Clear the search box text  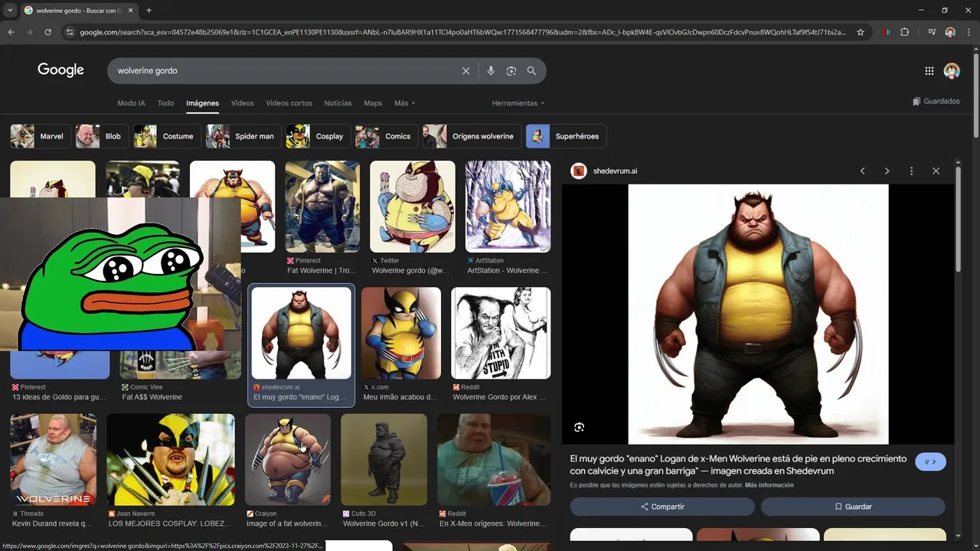tap(465, 70)
